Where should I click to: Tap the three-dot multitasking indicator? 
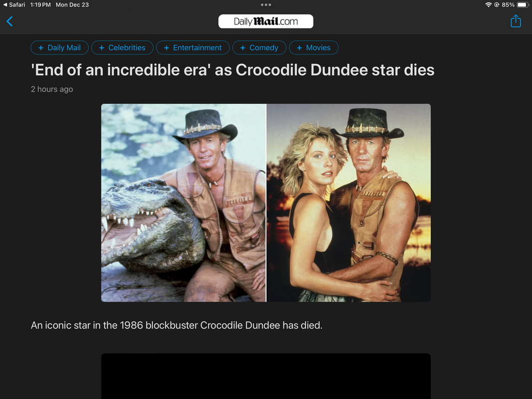tap(266, 5)
